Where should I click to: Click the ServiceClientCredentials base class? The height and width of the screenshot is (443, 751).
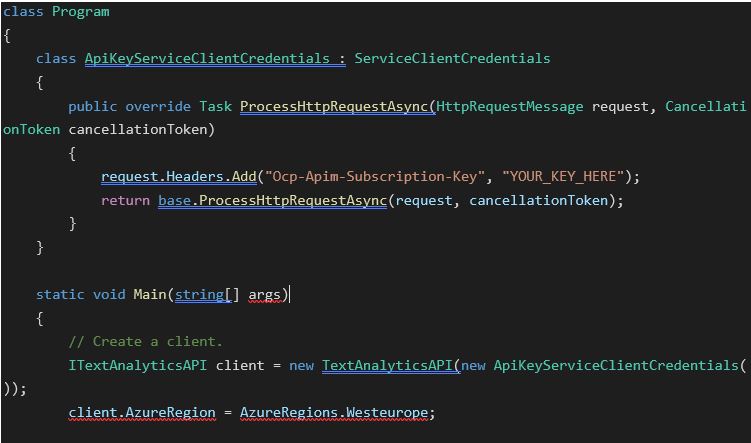pos(452,58)
